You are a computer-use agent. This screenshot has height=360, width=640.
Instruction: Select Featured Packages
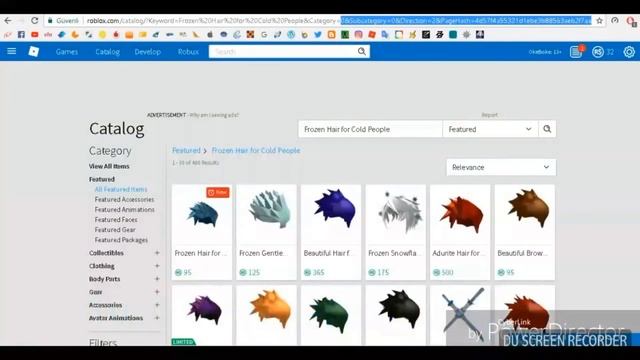pyautogui.click(x=121, y=240)
